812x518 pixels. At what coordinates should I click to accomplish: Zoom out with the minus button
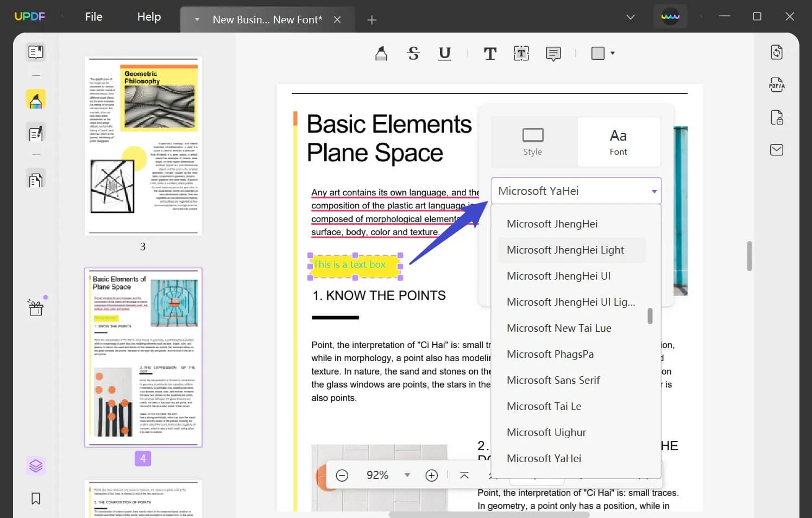[x=342, y=476]
